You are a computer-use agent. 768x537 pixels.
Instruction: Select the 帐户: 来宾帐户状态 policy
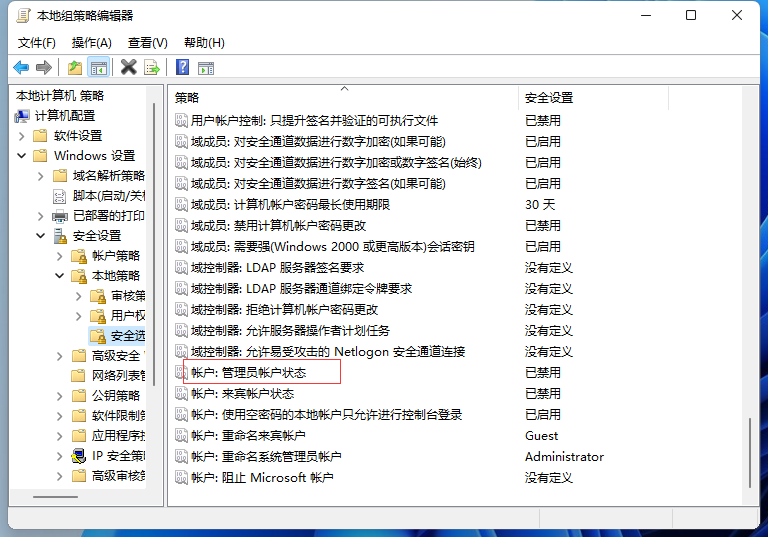242,393
